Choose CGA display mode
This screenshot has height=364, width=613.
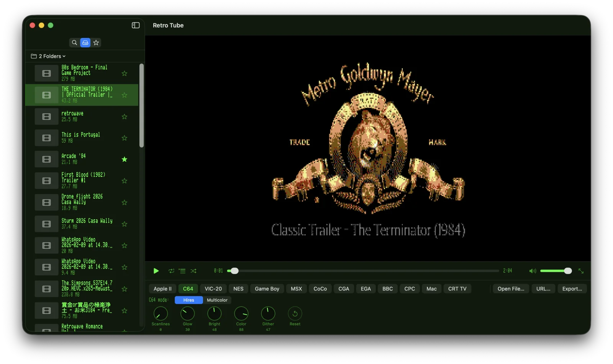[344, 289]
